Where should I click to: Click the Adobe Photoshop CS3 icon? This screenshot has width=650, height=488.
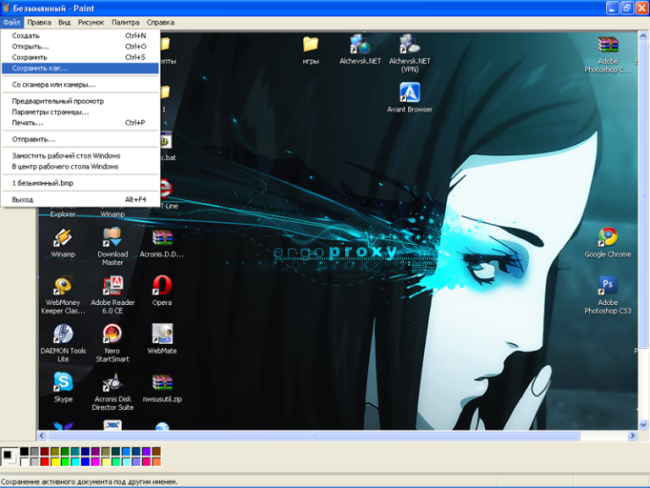coord(608,286)
